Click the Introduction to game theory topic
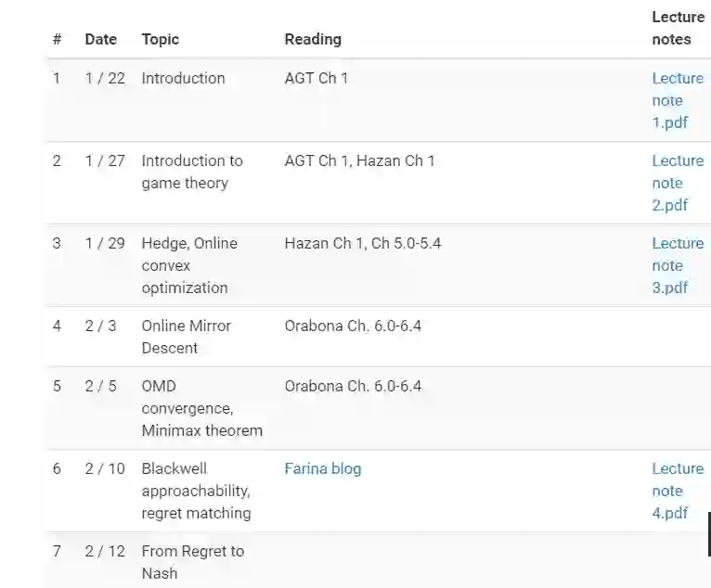The image size is (711, 588). (x=191, y=172)
